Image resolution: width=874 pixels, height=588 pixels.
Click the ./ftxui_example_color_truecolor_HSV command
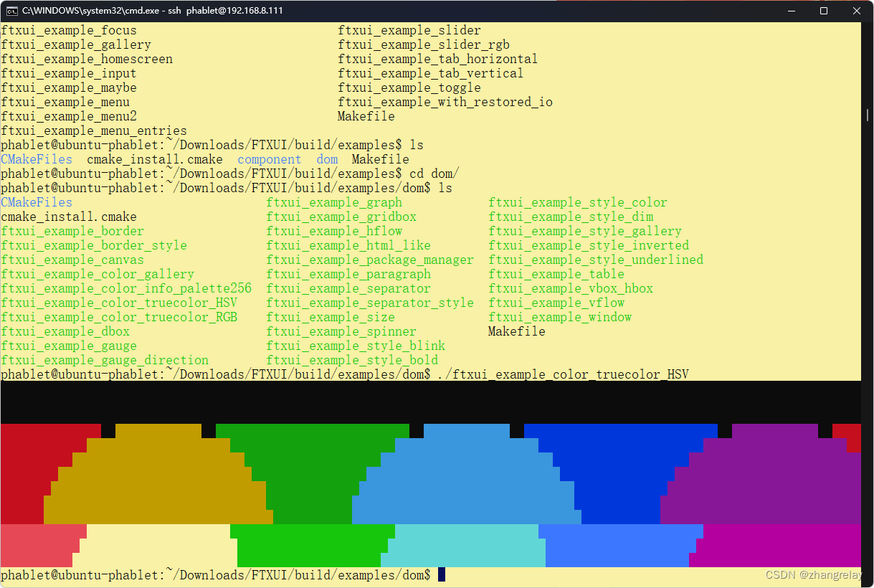click(x=564, y=374)
